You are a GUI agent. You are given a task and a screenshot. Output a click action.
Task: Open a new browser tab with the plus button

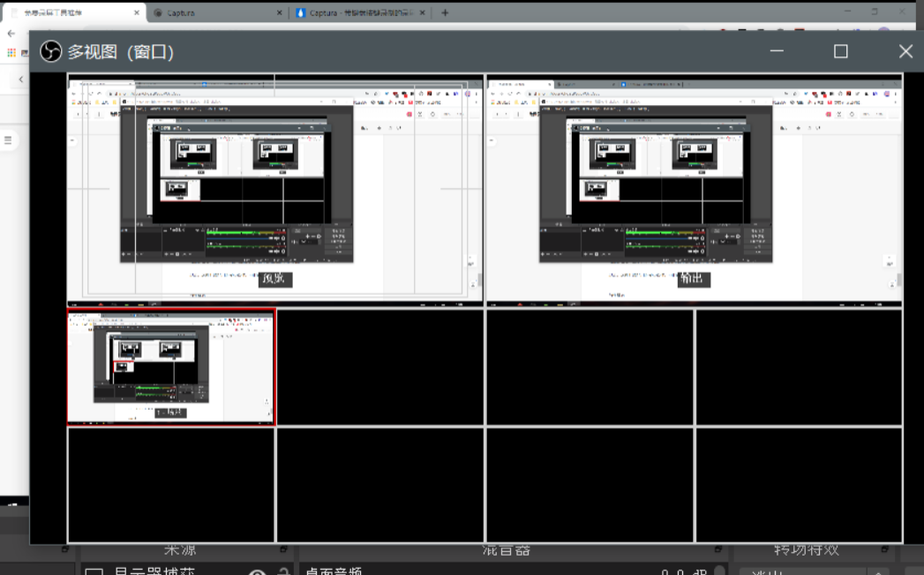445,12
